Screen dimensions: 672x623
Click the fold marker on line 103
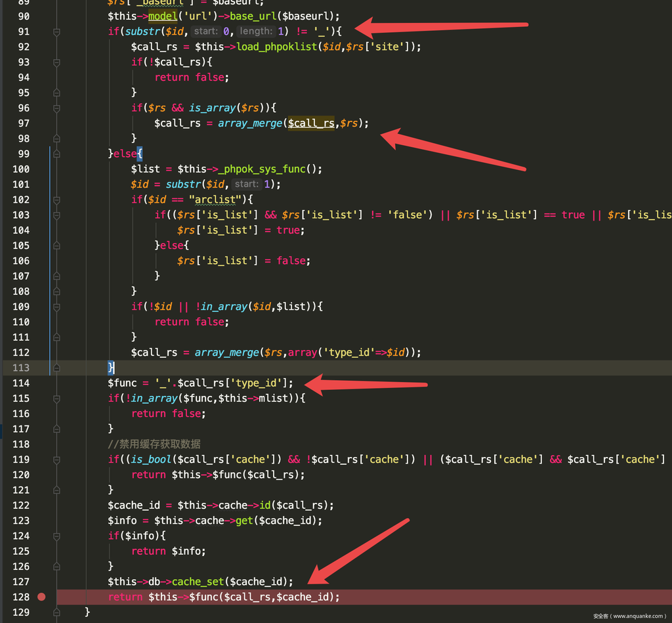click(x=57, y=215)
